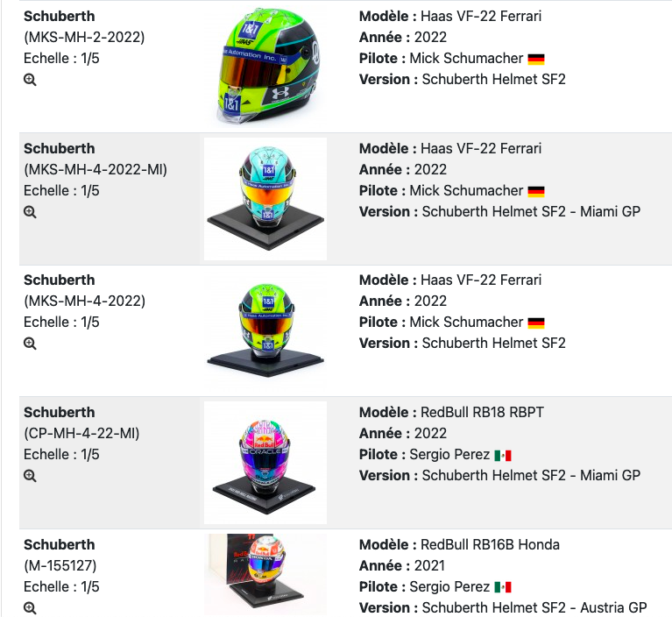This screenshot has width=672, height=617.
Task: Click German flag beside Schumacher Miami GP helmet
Action: 536,191
